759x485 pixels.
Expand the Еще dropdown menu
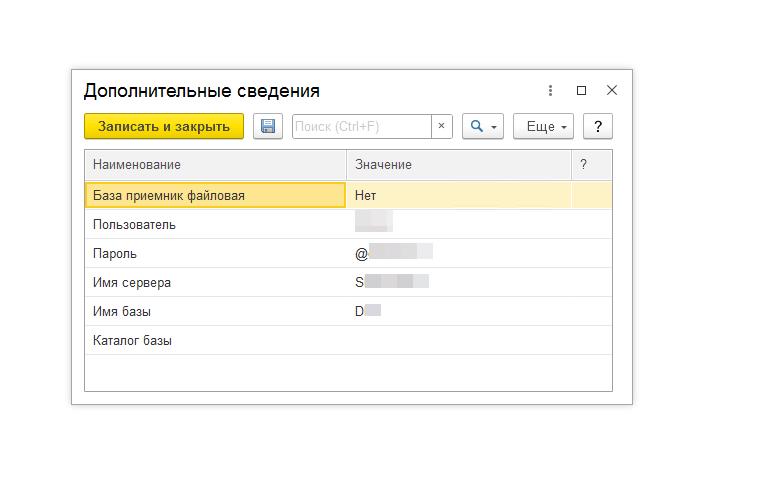tap(544, 126)
